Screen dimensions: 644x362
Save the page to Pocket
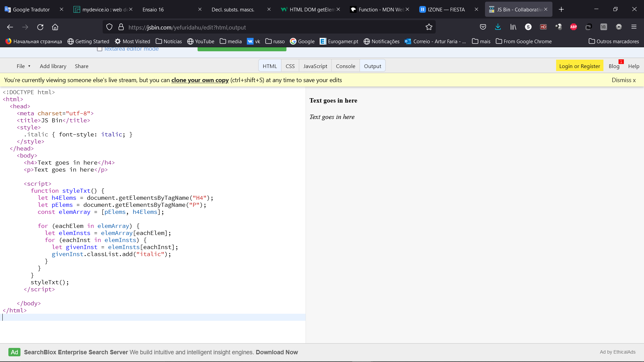coord(483,27)
